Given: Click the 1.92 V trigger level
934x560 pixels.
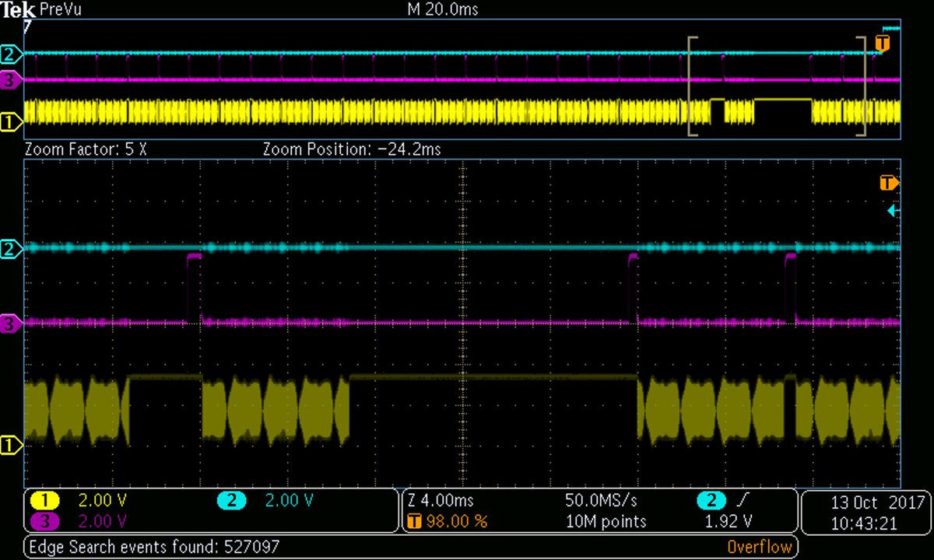Looking at the screenshot, I should [730, 520].
